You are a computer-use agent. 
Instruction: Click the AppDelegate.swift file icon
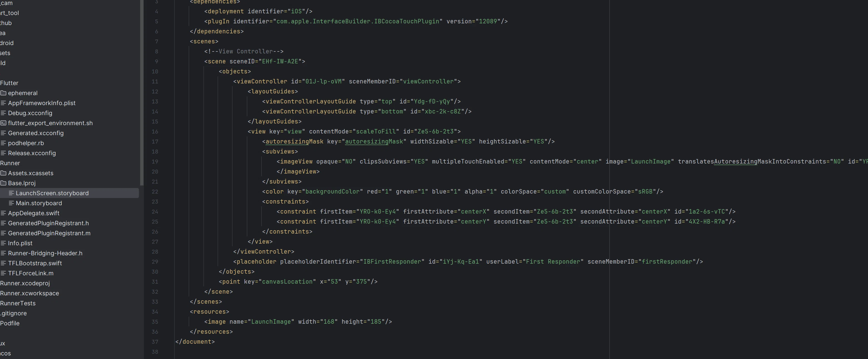point(3,213)
